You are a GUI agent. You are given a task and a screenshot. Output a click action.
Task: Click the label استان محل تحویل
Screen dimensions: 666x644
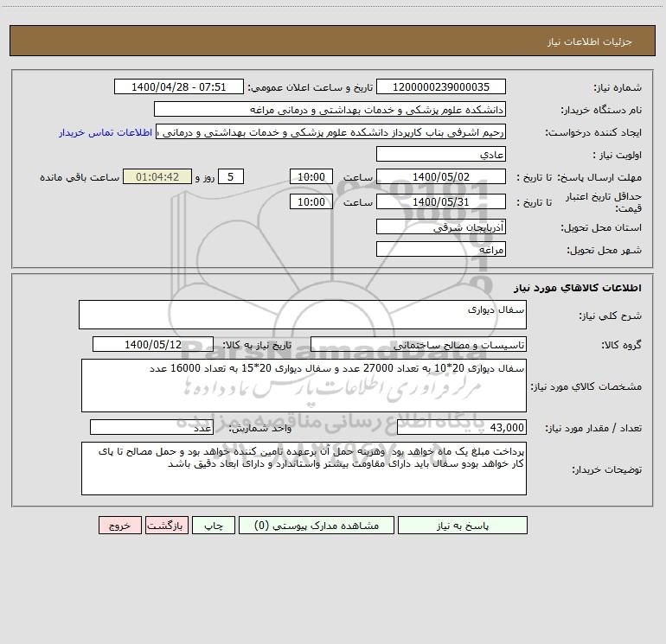[601, 227]
